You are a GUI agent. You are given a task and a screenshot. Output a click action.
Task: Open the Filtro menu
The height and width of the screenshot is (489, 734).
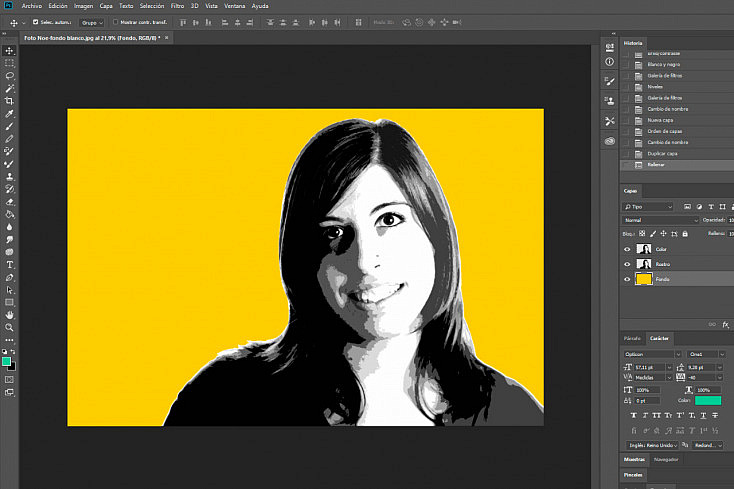point(177,6)
